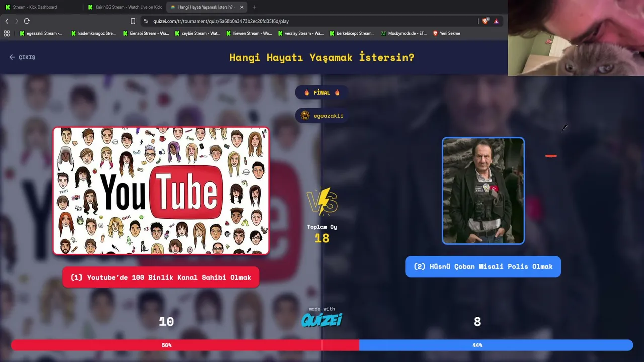The width and height of the screenshot is (644, 362).
Task: Go back in browser history
Action: coord(7,21)
